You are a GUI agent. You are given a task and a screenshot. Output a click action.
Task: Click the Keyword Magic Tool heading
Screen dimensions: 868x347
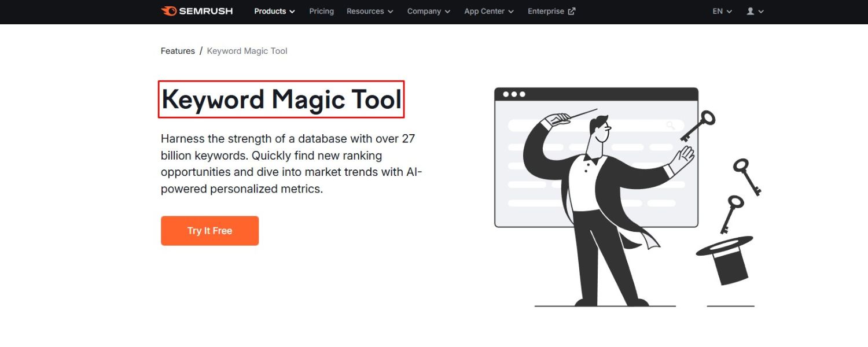coord(282,99)
